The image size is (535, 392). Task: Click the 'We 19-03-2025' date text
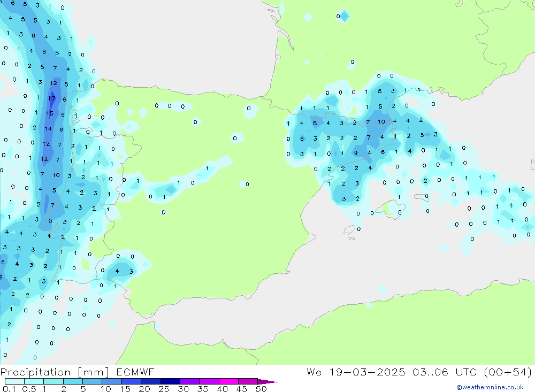[x=356, y=372]
